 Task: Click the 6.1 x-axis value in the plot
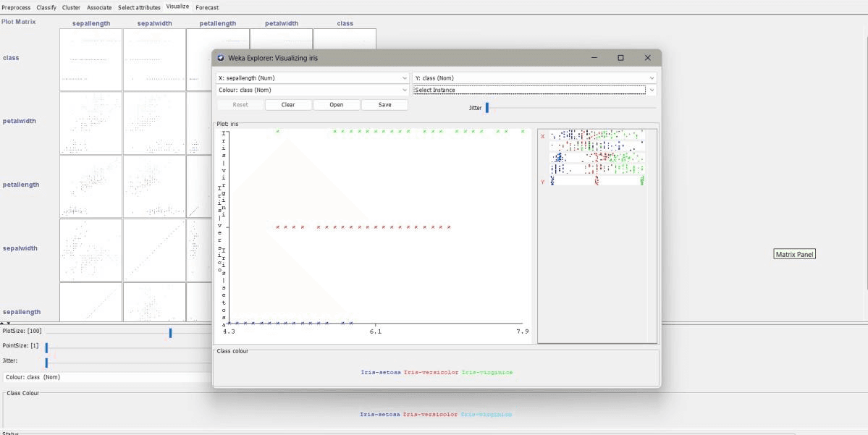tap(376, 331)
